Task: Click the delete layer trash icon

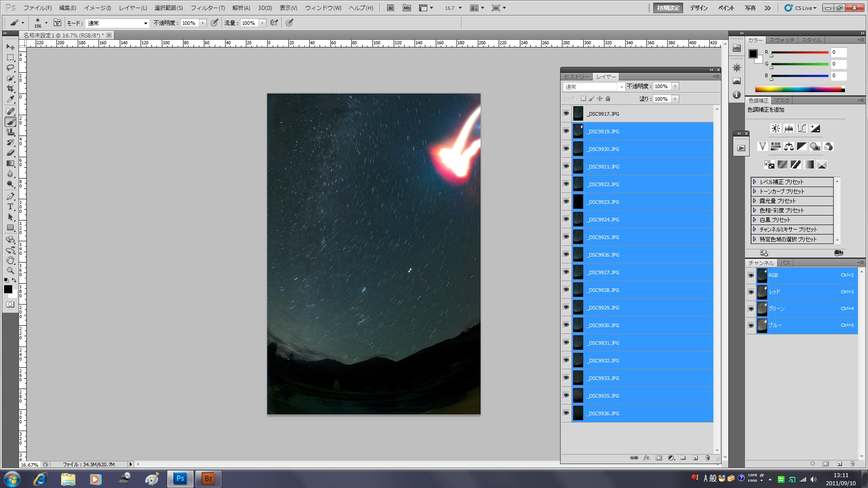Action: [708, 458]
